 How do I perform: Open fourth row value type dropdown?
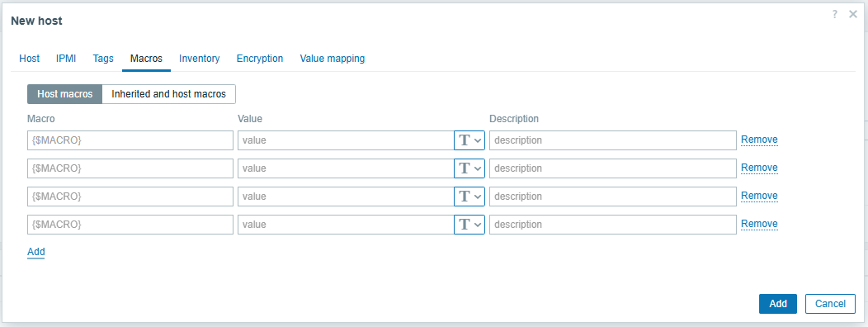pyautogui.click(x=469, y=225)
